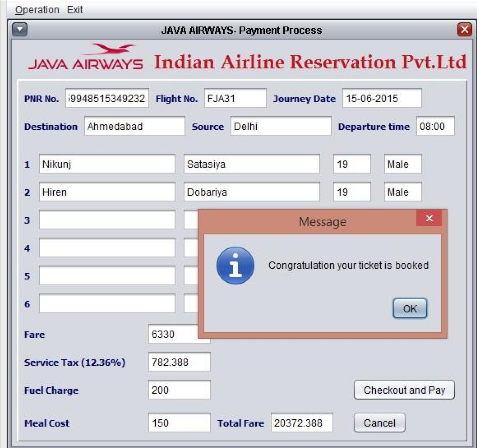Viewport: 477px width, 448px height.
Task: Select the Source field showing Delhi
Action: coord(280,126)
